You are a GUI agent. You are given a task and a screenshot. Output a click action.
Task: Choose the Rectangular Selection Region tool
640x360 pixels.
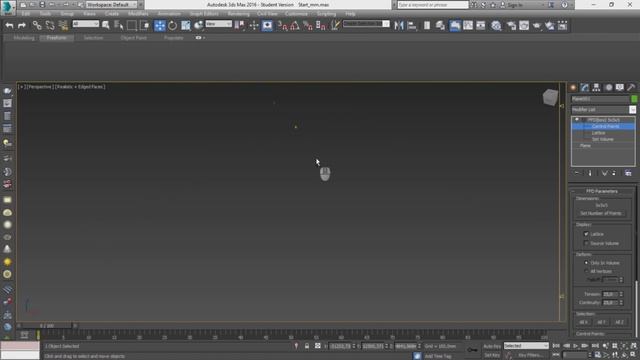coord(132,25)
